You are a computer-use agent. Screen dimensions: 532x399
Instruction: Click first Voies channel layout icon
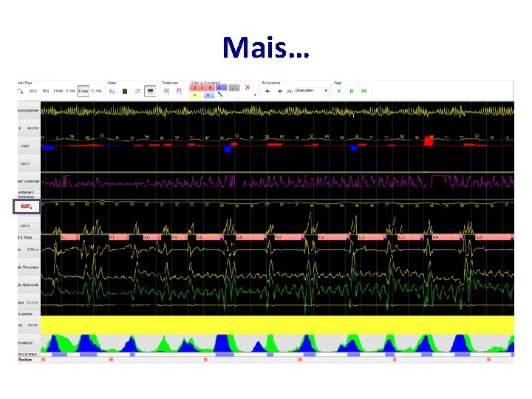tap(112, 91)
